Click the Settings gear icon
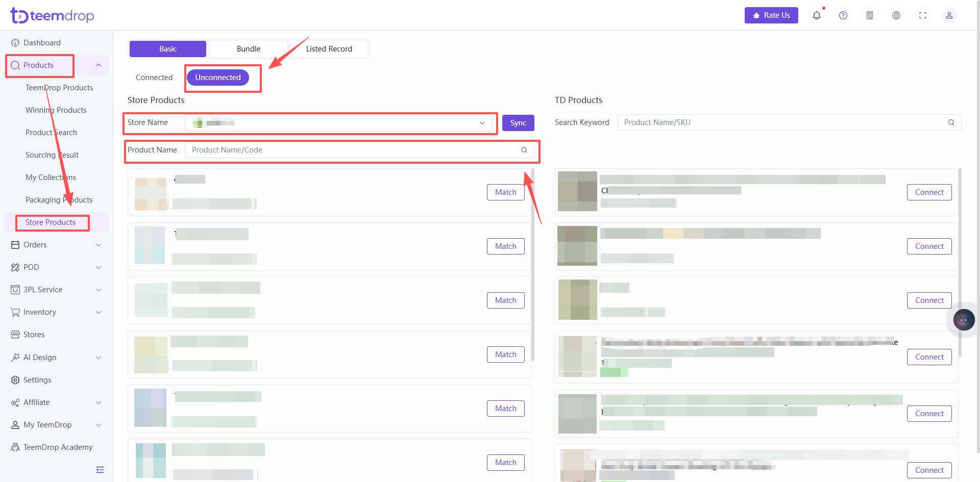Image resolution: width=980 pixels, height=482 pixels. (15, 380)
